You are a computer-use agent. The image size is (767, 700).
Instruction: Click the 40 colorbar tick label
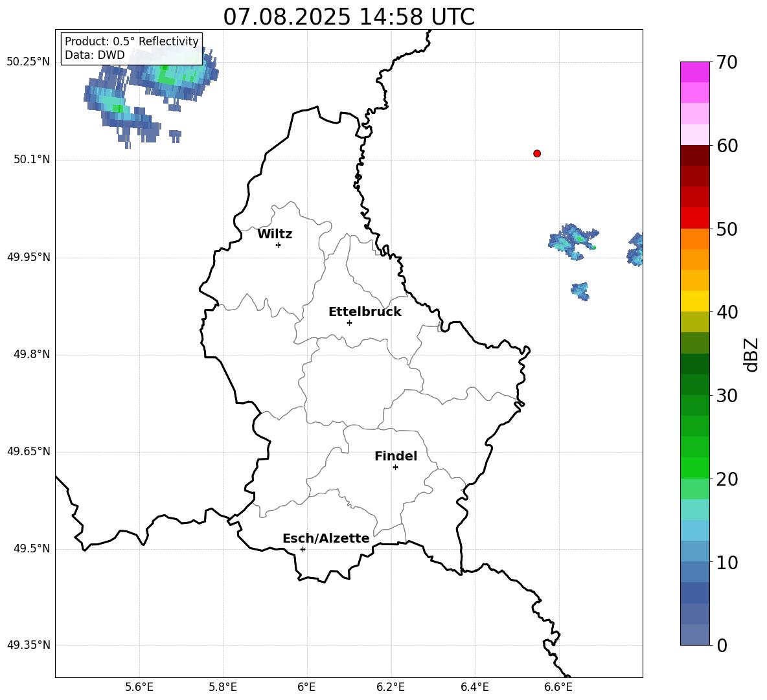click(x=727, y=312)
